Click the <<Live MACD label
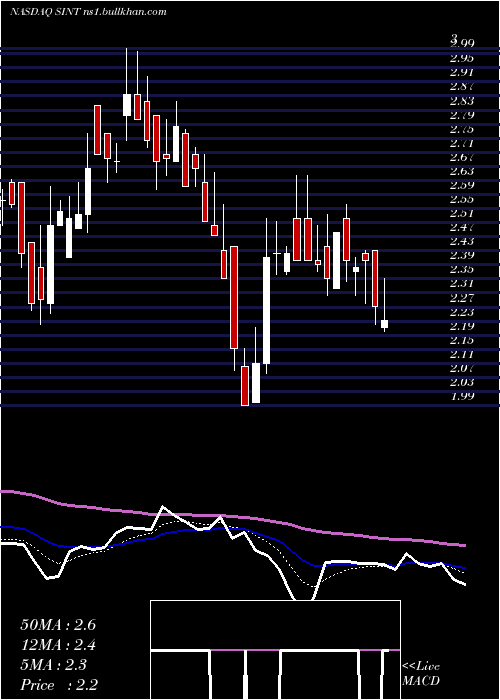Screen dimensions: 500x700 pyautogui.click(x=421, y=674)
